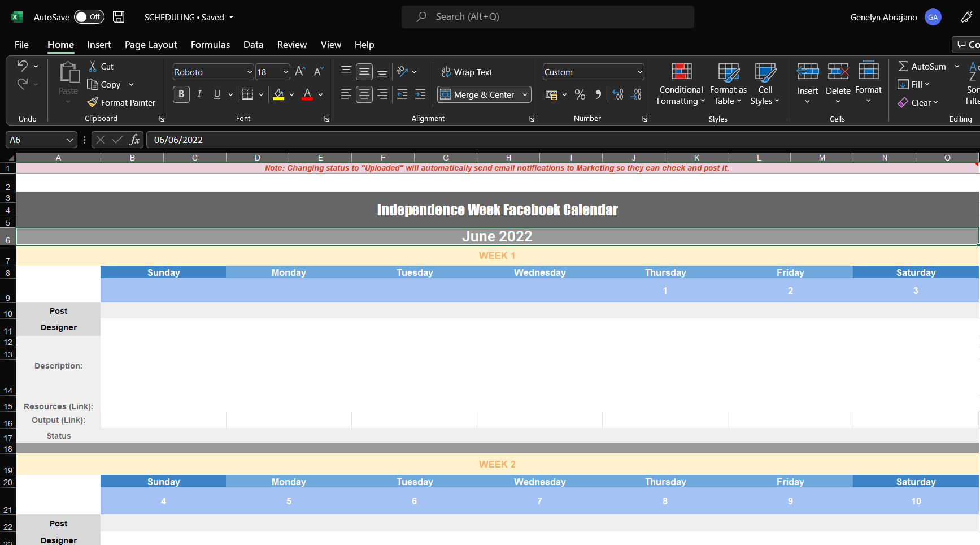This screenshot has height=545, width=980.
Task: Open the Page Layout ribbon tab
Action: click(x=151, y=45)
